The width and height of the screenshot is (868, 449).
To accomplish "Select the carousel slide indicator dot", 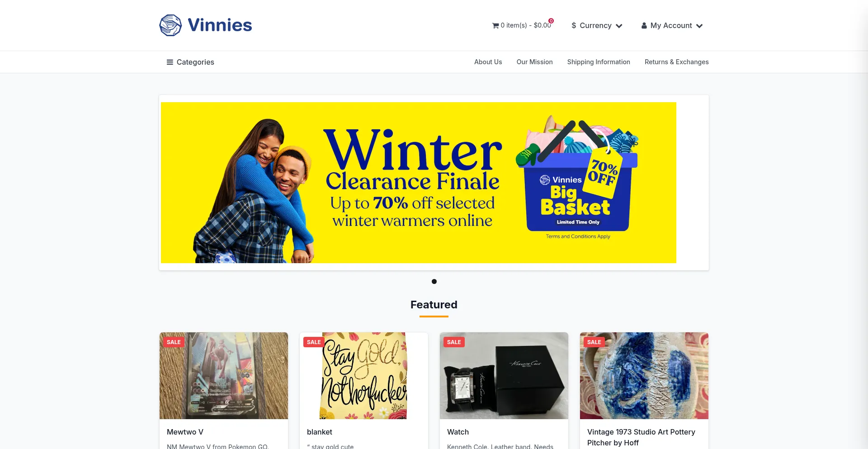I will point(434,282).
